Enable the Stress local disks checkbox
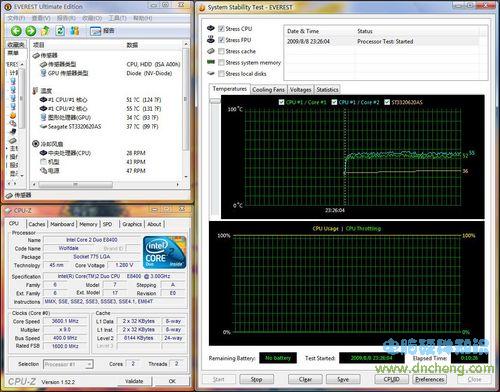Screen dimensions: 500x392 221,73
